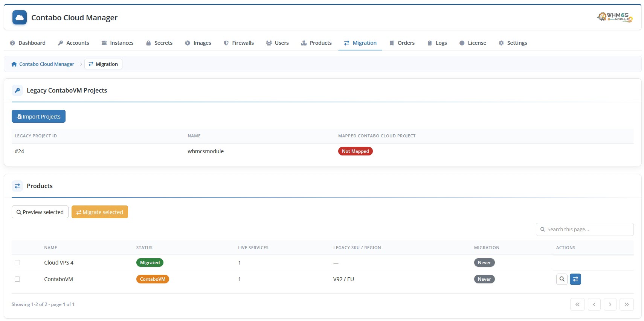Click the Never badge for ContaboVM row
This screenshot has height=321, width=644.
click(x=484, y=279)
